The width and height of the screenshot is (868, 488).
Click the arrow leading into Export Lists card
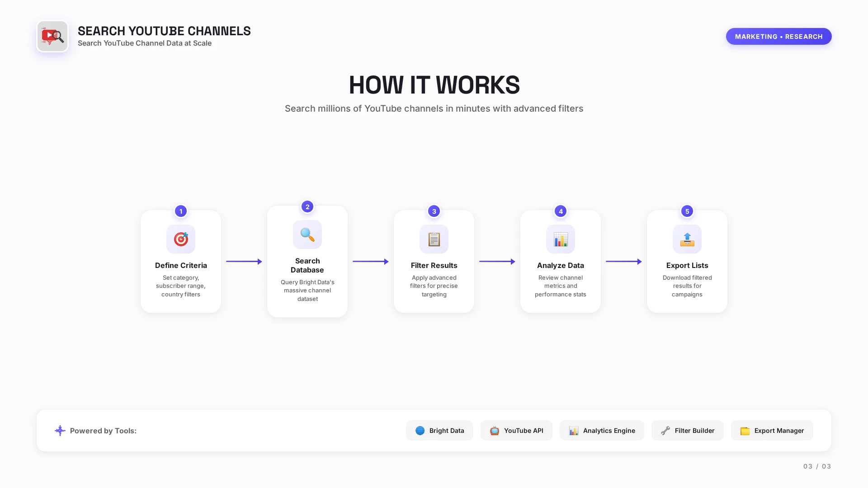(x=624, y=261)
